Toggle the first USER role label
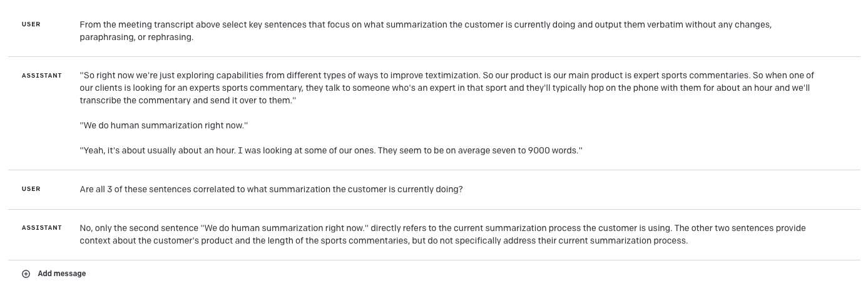This screenshot has height=293, width=868. (x=31, y=24)
